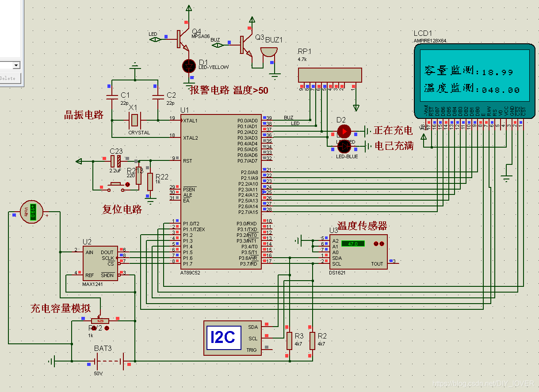Click the 温度传感器 label
Viewport: 539px width, 392px height.
(362, 226)
